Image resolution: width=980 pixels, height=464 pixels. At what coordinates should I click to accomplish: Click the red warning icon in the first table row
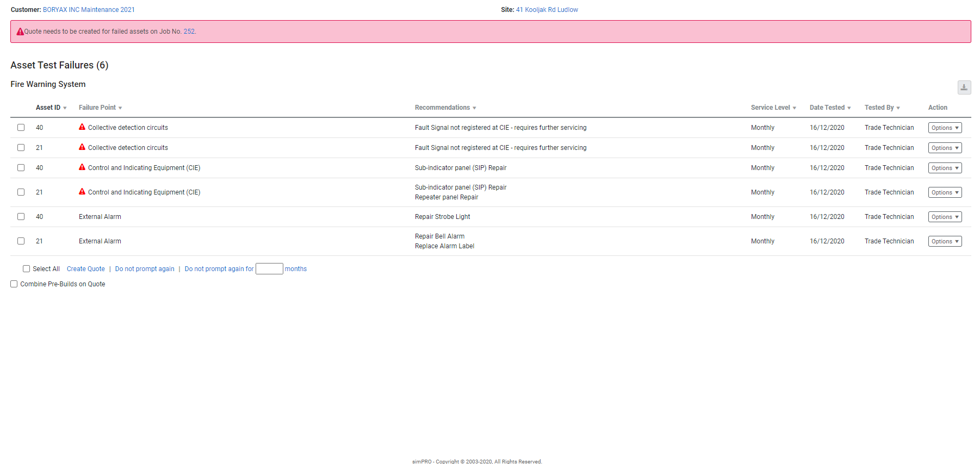(82, 127)
